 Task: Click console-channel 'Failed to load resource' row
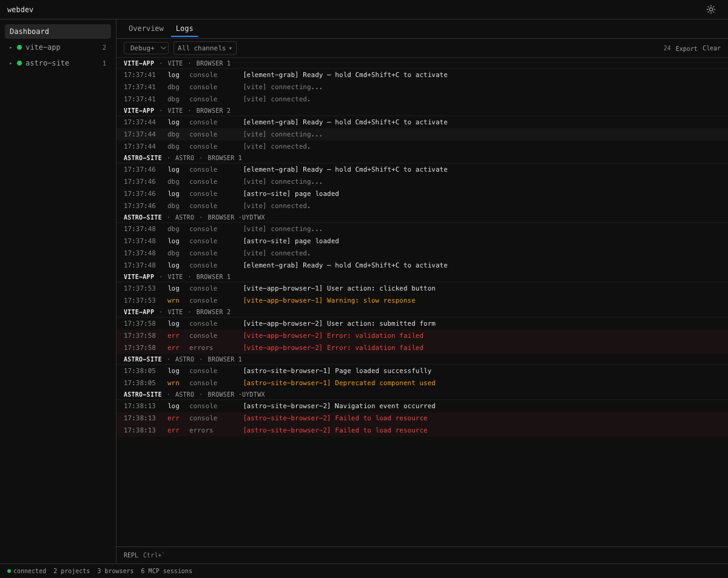pos(422,418)
